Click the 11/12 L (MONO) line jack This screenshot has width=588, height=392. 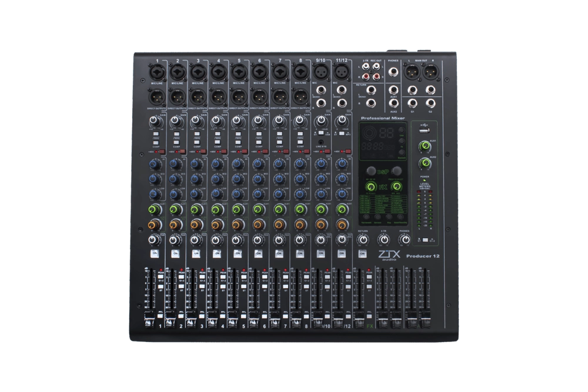341,90
